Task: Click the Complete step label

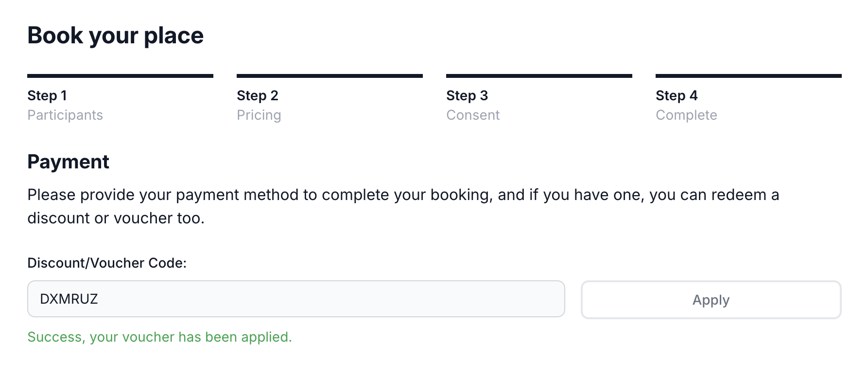Action: click(687, 115)
